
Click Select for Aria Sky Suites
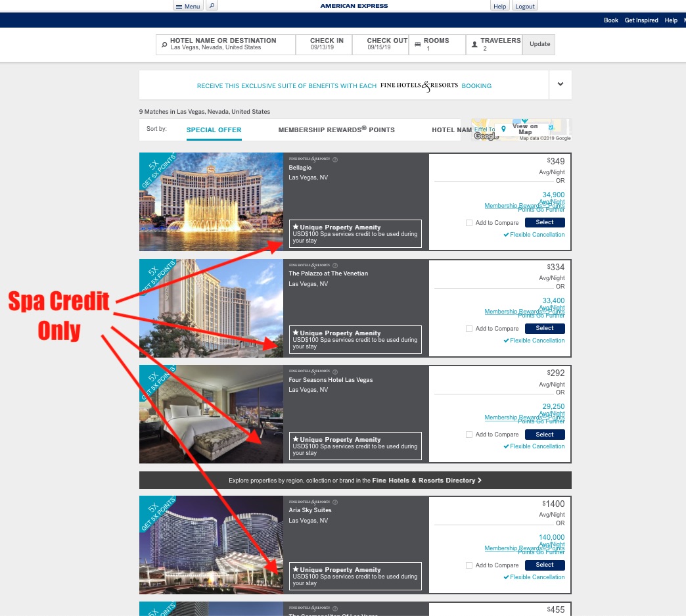(x=544, y=565)
